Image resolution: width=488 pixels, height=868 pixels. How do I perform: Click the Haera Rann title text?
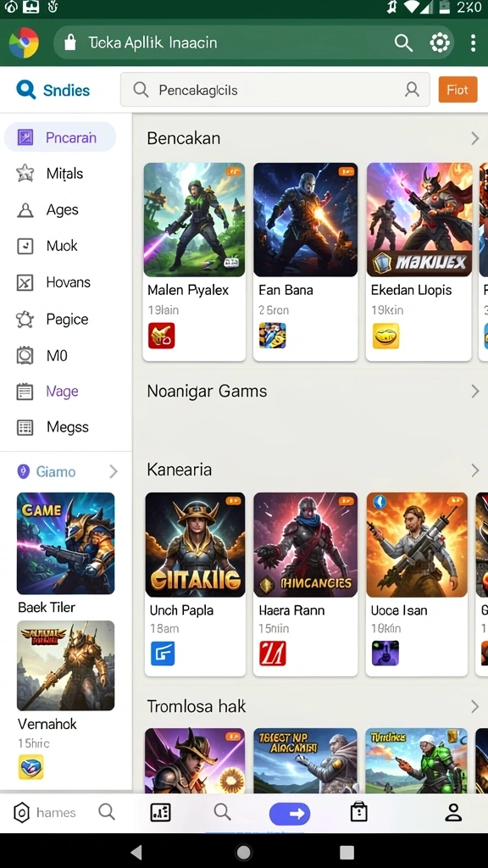tap(291, 610)
